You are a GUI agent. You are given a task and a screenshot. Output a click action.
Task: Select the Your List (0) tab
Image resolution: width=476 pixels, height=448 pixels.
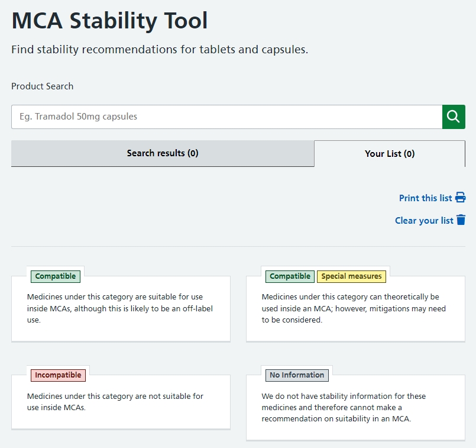click(x=390, y=153)
